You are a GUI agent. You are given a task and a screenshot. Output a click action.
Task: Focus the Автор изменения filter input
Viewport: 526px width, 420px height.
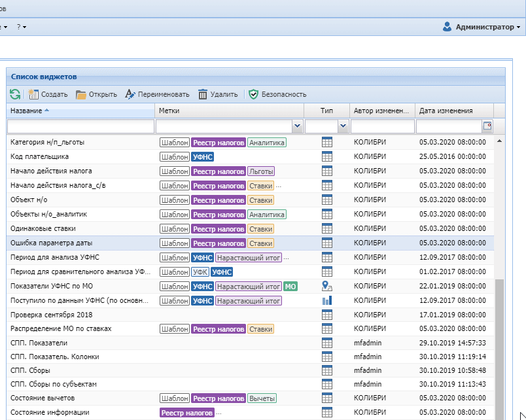[383, 126]
